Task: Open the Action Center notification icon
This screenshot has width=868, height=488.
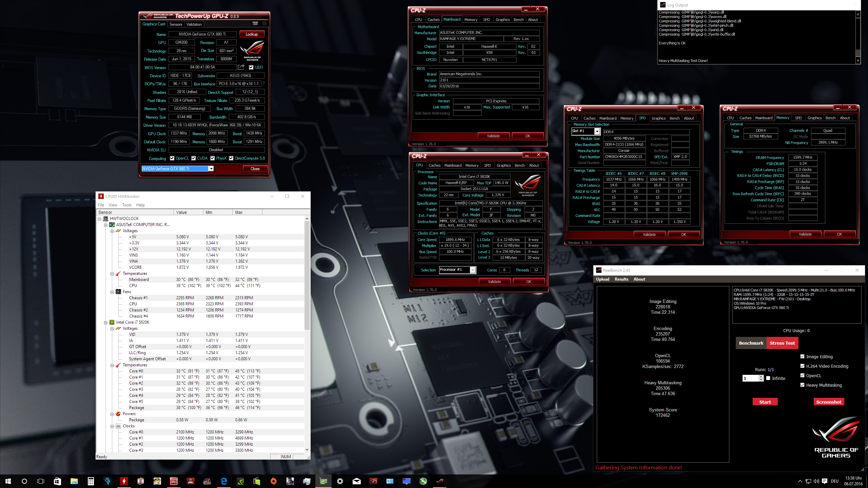Action: (x=825, y=481)
